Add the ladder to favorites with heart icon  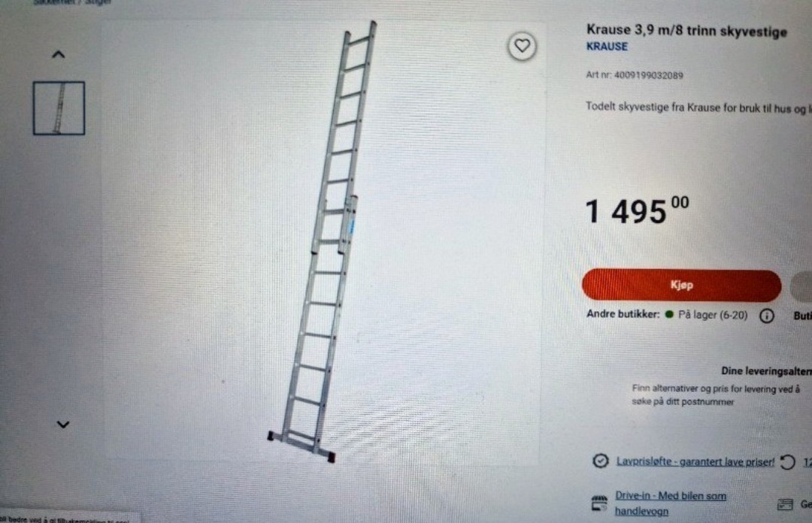coord(522,46)
